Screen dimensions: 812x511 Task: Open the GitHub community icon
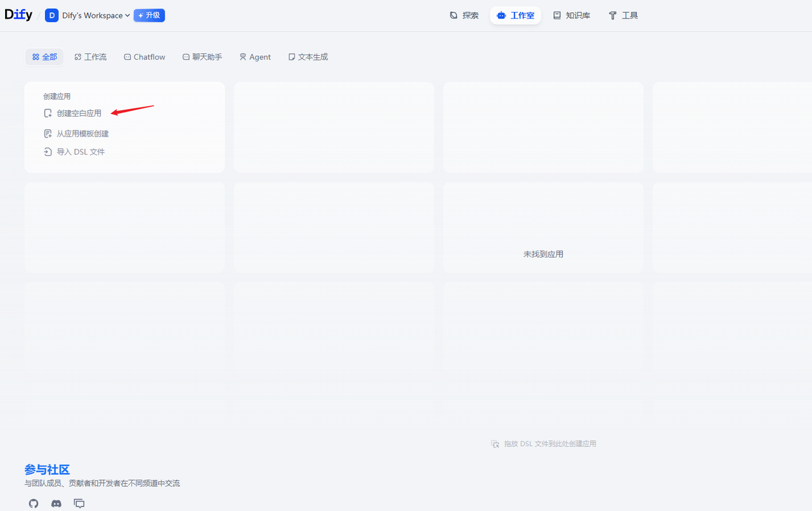click(34, 503)
